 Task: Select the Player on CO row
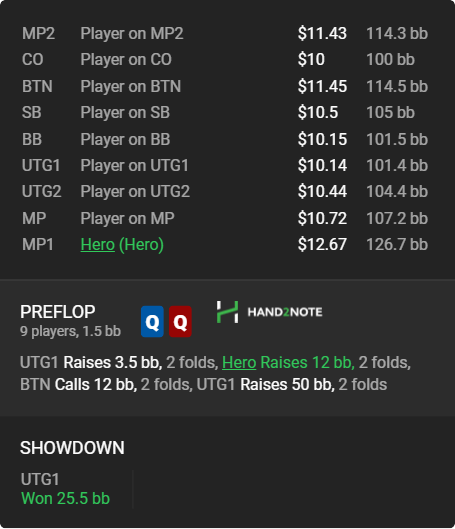click(225, 60)
